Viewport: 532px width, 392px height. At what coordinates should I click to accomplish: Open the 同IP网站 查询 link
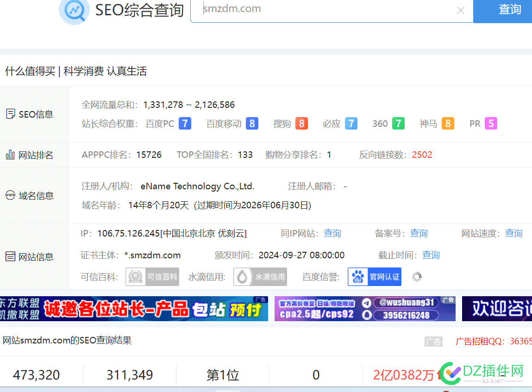click(332, 233)
